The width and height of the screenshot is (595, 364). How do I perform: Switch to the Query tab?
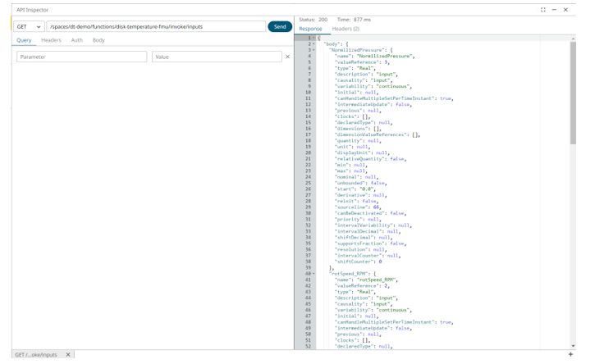pyautogui.click(x=24, y=40)
